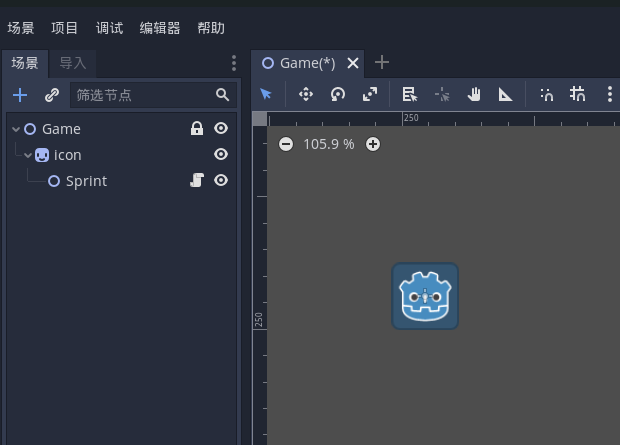Click the filter nodes input field
This screenshot has height=445, width=620.
[153, 95]
